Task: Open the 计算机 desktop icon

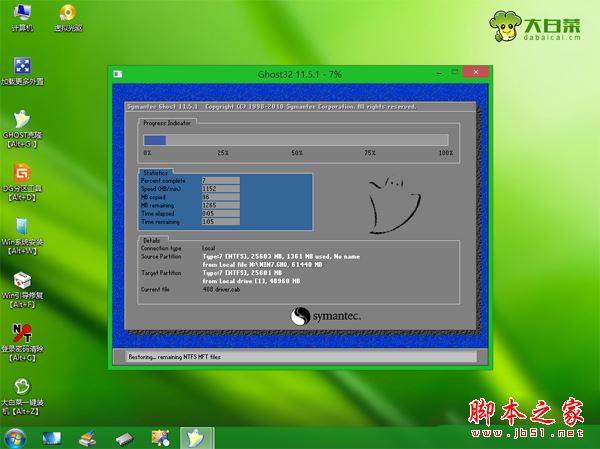Action: click(22, 18)
